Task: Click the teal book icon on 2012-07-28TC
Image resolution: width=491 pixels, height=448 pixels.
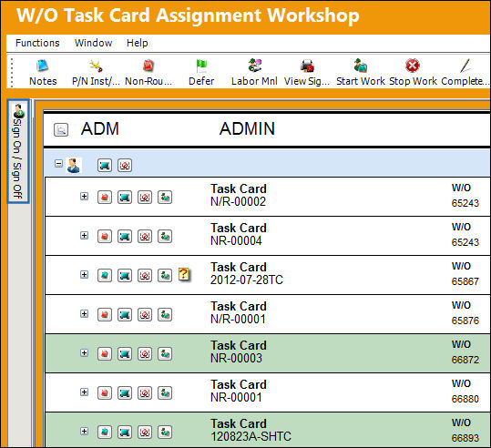Action: 105,276
